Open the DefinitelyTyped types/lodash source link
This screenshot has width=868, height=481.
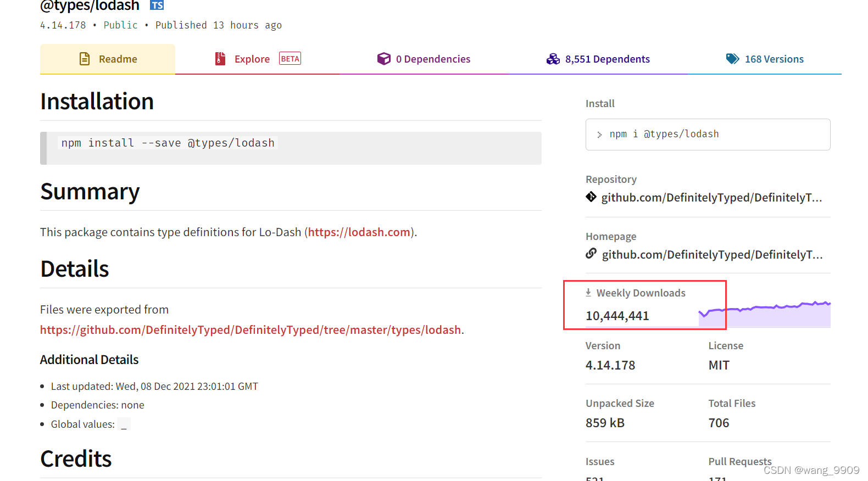pos(251,329)
